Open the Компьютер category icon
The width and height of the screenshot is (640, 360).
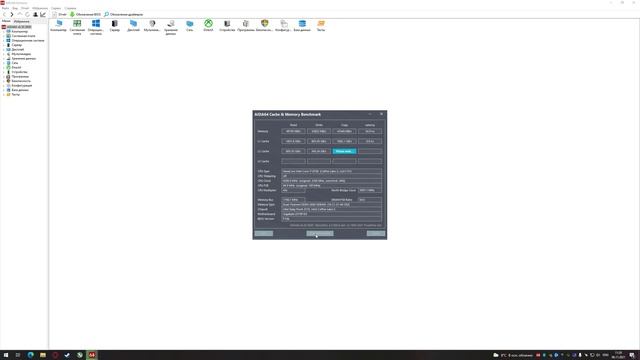[x=58, y=25]
